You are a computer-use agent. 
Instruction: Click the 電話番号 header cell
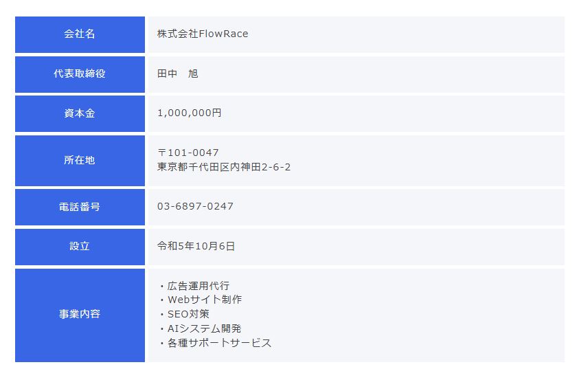(x=80, y=206)
